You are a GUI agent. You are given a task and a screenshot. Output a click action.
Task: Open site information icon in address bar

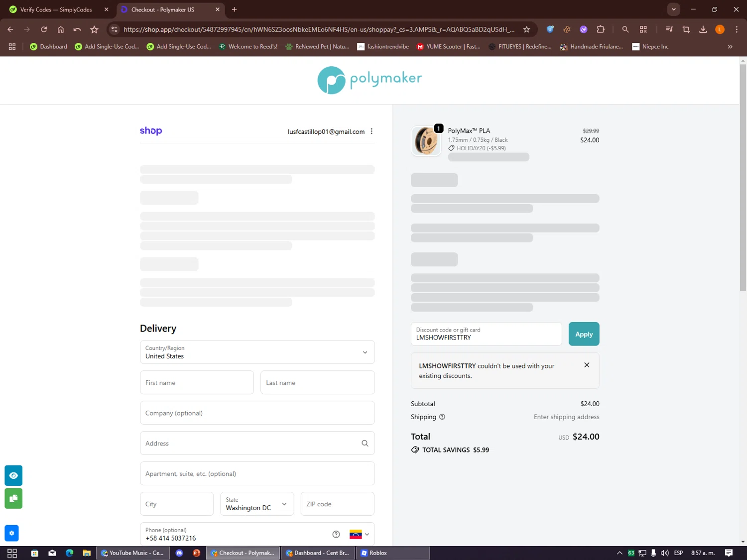(114, 29)
